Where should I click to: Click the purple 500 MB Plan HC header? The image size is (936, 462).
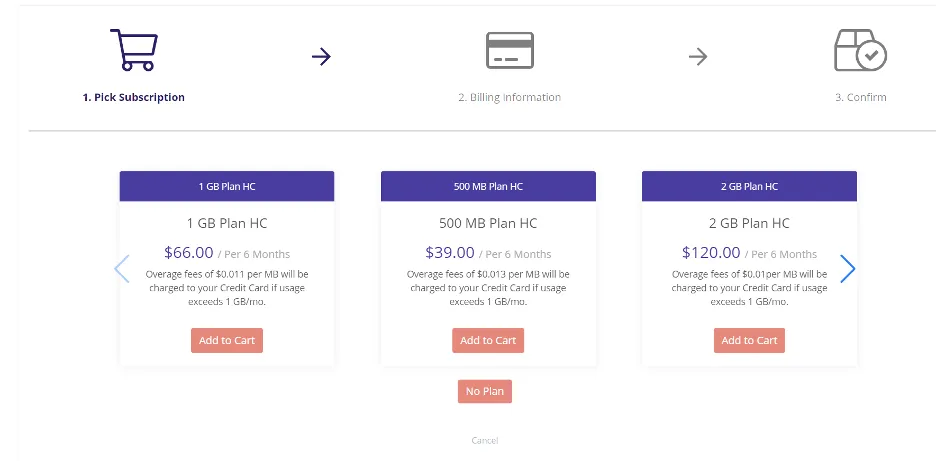[x=488, y=186]
